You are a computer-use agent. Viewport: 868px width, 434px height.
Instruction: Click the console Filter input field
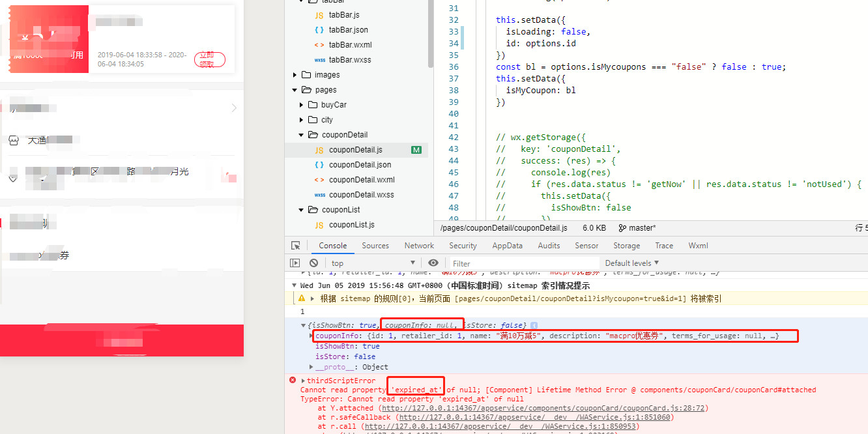point(521,263)
